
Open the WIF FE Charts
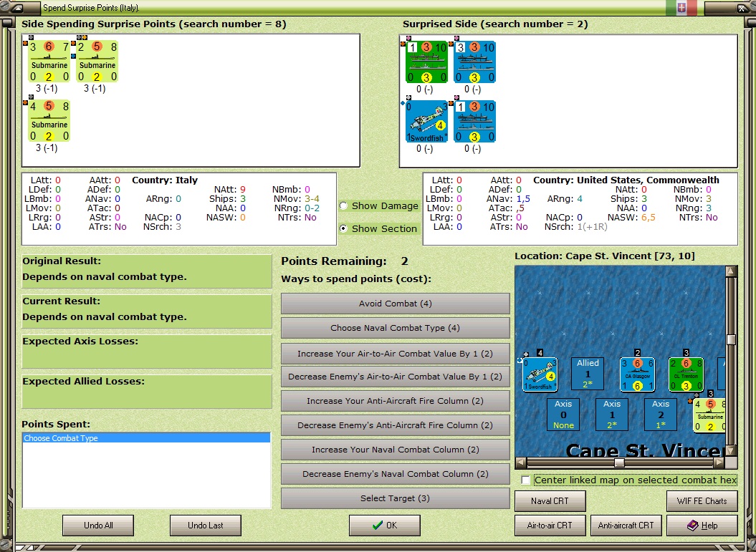click(702, 501)
